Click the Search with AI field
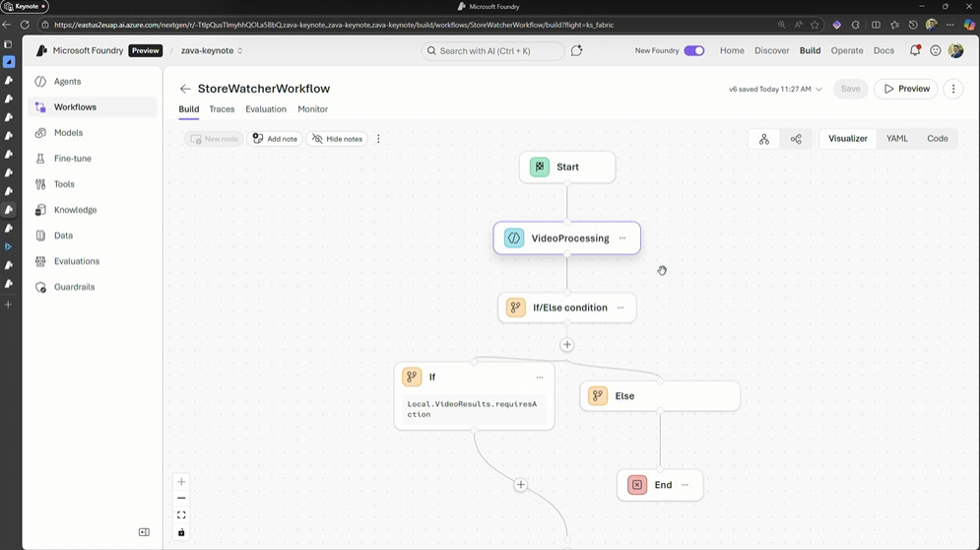This screenshot has width=980, height=550. pos(492,50)
